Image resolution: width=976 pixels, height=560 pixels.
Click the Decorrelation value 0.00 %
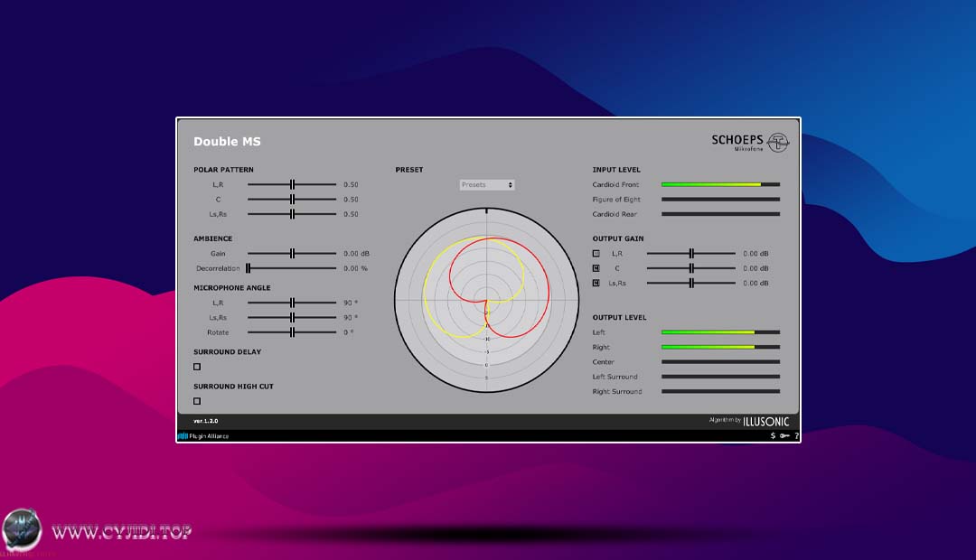tap(355, 268)
